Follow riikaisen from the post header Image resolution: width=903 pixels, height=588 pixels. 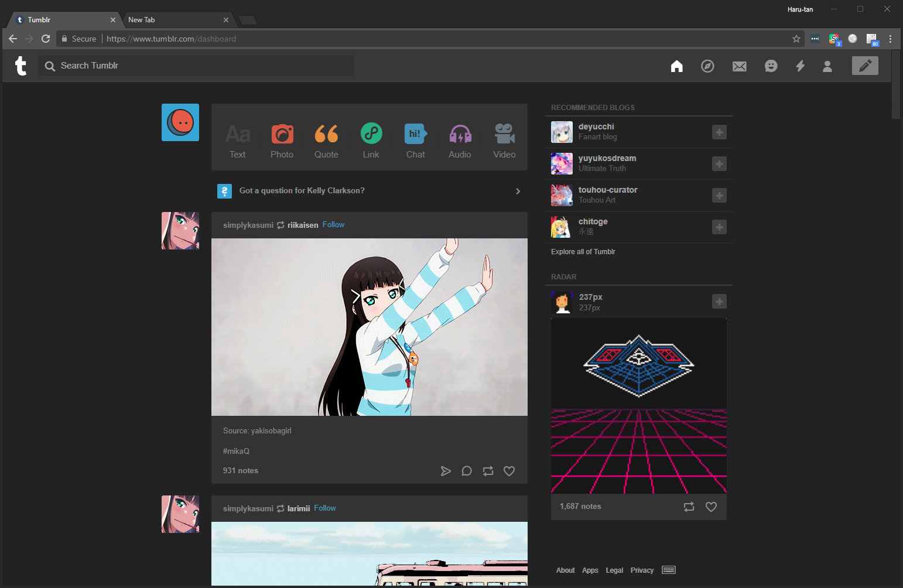(x=333, y=225)
